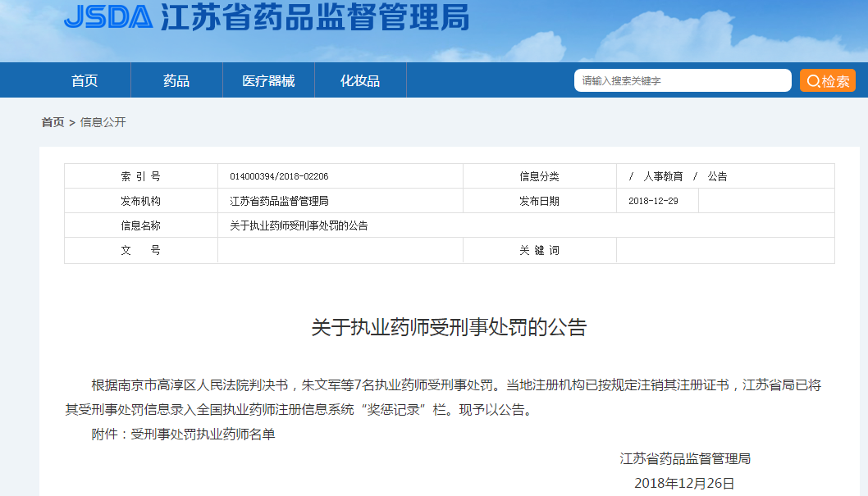Focus the search keyword input field
This screenshot has width=868, height=496.
click(683, 80)
